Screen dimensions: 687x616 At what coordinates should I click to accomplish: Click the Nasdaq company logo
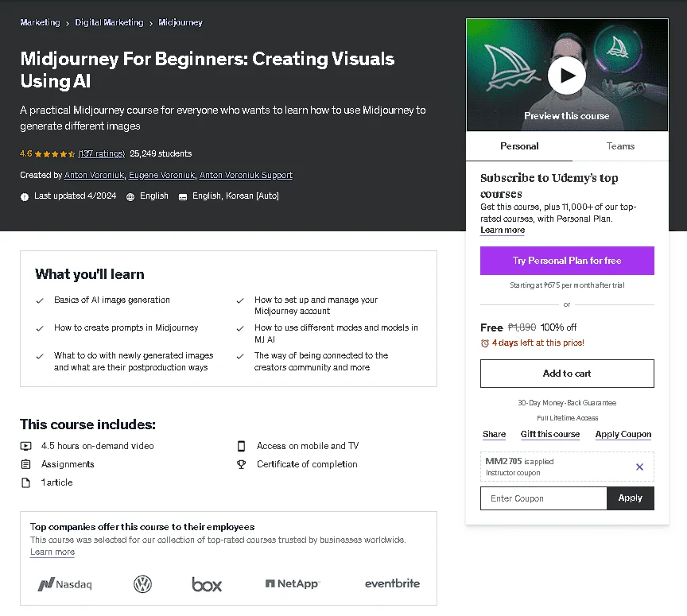(65, 583)
